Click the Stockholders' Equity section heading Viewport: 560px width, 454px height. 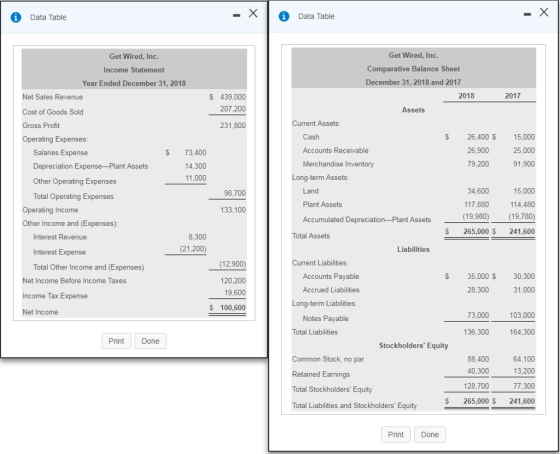(x=413, y=345)
